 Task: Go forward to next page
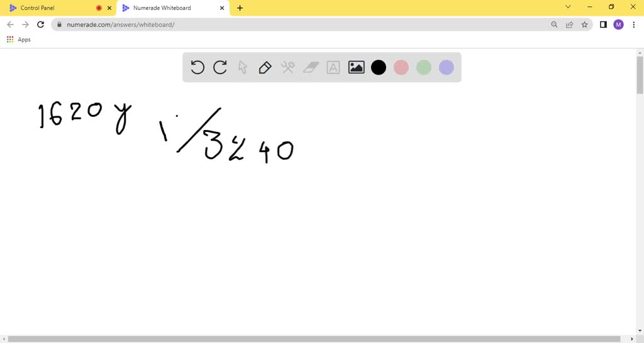point(25,24)
